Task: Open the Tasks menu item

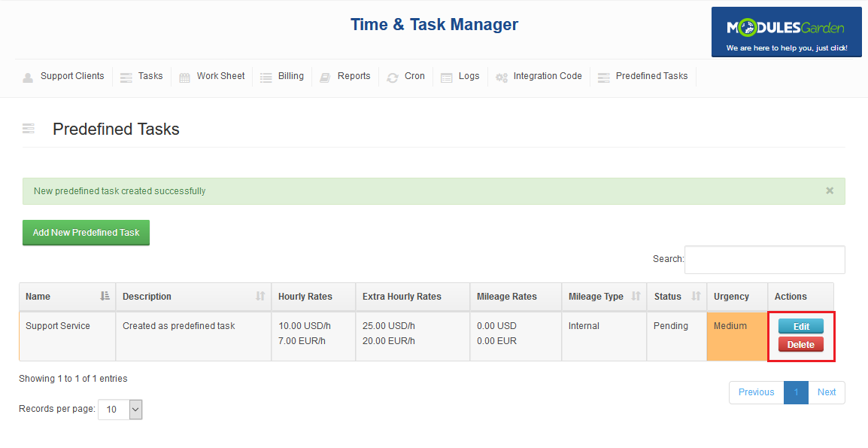Action: tap(150, 76)
